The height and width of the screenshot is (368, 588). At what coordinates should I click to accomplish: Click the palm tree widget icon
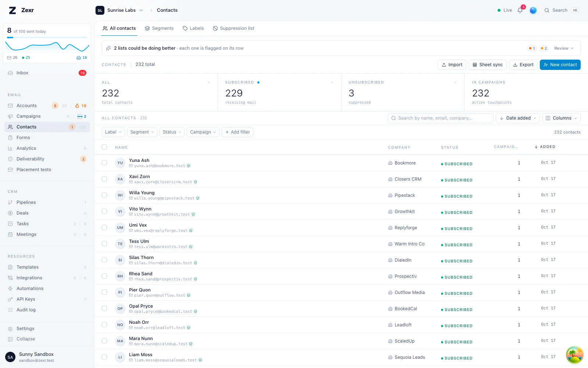click(575, 355)
